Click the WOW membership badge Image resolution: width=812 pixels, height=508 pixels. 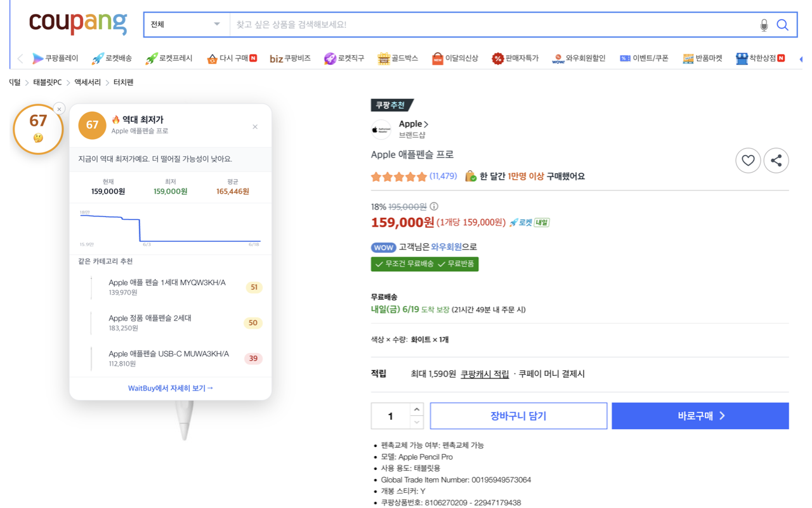(383, 247)
